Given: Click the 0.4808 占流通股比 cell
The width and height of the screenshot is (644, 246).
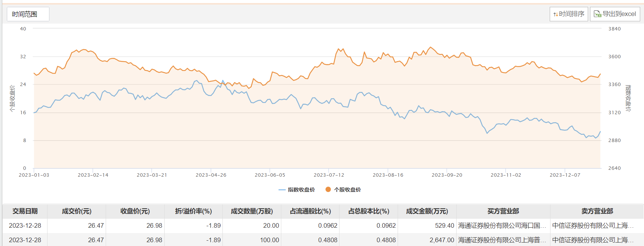Looking at the screenshot, I should 310,240.
